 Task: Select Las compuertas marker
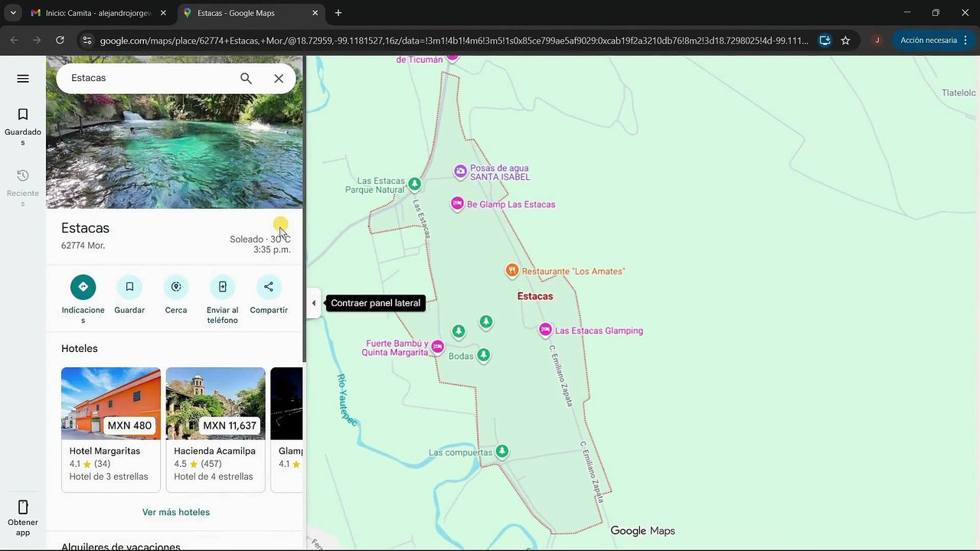pos(501,452)
